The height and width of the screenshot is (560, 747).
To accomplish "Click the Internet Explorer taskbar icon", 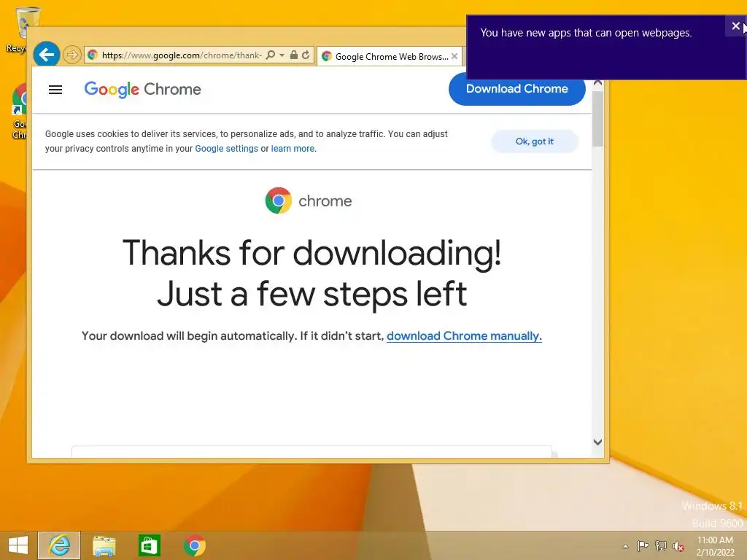I will (x=59, y=545).
